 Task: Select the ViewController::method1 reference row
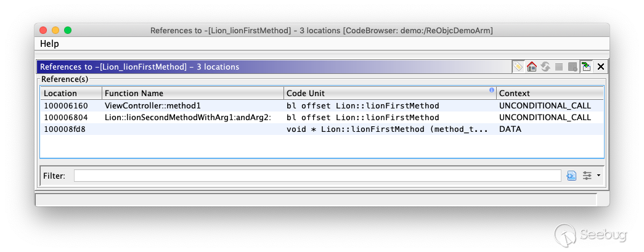coord(153,105)
